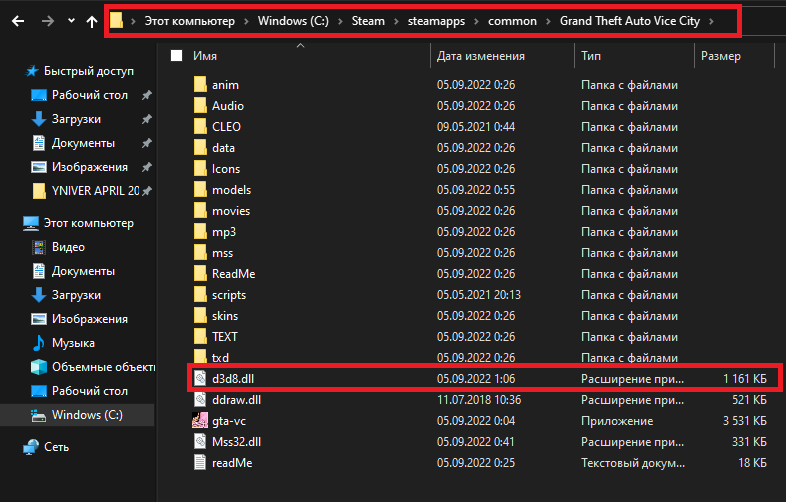Select the readMe text document icon

[200, 462]
